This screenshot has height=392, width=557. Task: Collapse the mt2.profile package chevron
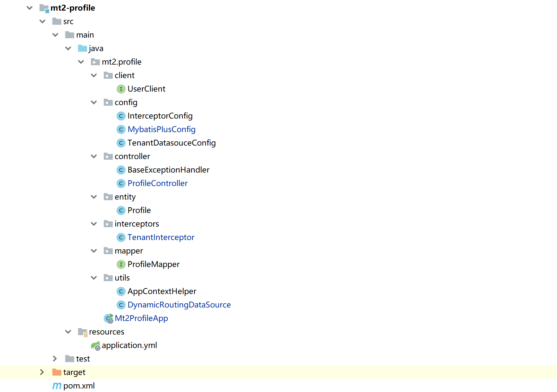[x=81, y=62]
